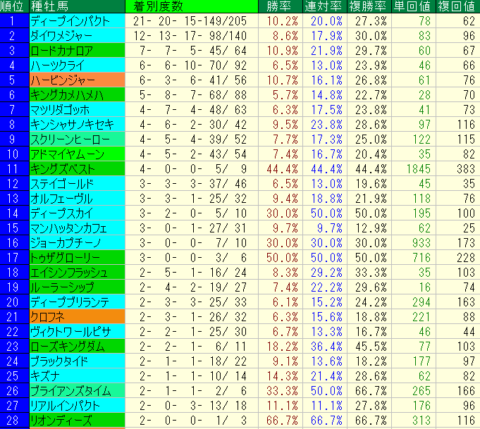This screenshot has height=429, width=480.
Task: Click the 複勝率 column header
Action: [368, 6]
